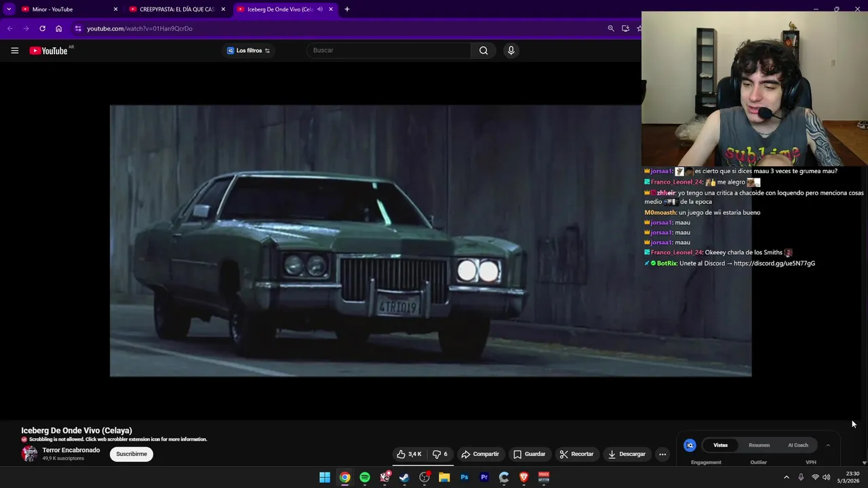Focus the Buscar search field

[x=389, y=50]
